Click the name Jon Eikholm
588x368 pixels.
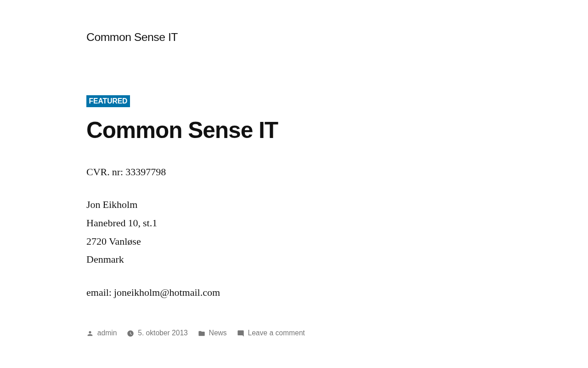pos(112,205)
